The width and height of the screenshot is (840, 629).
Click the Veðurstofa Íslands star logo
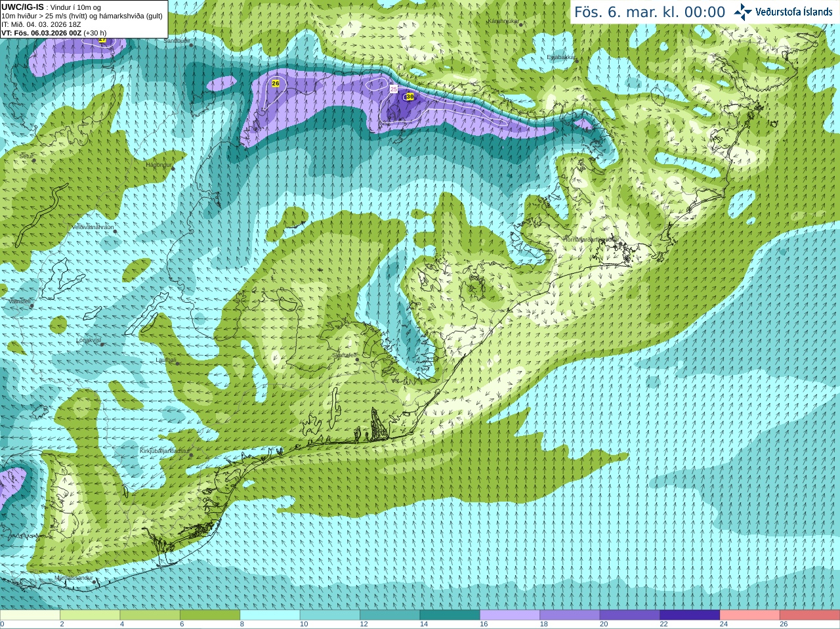coord(743,12)
